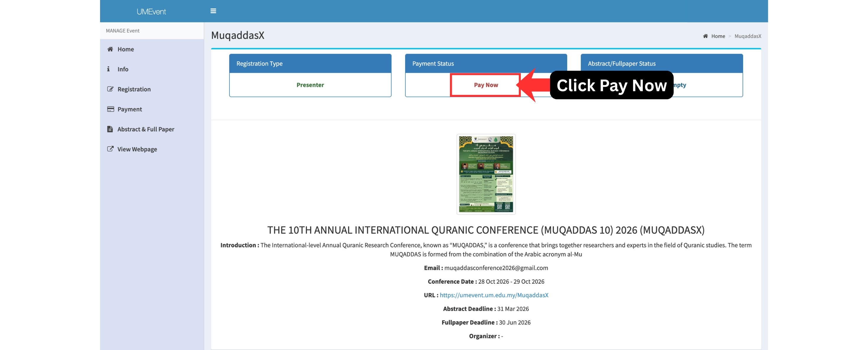
Task: Open the Home sidebar menu item
Action: coord(126,49)
